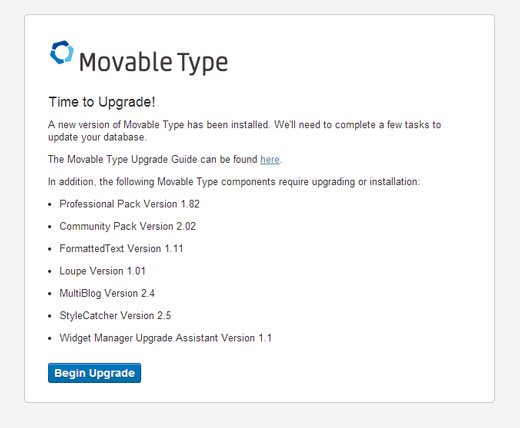Viewport: 520px width, 428px height.
Task: Click the bullet beside Professional Pack
Action: coord(50,205)
